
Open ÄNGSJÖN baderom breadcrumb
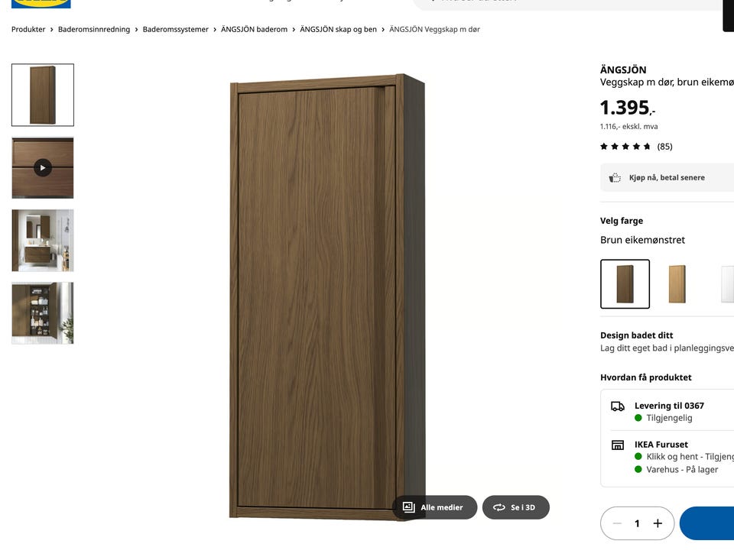(254, 29)
